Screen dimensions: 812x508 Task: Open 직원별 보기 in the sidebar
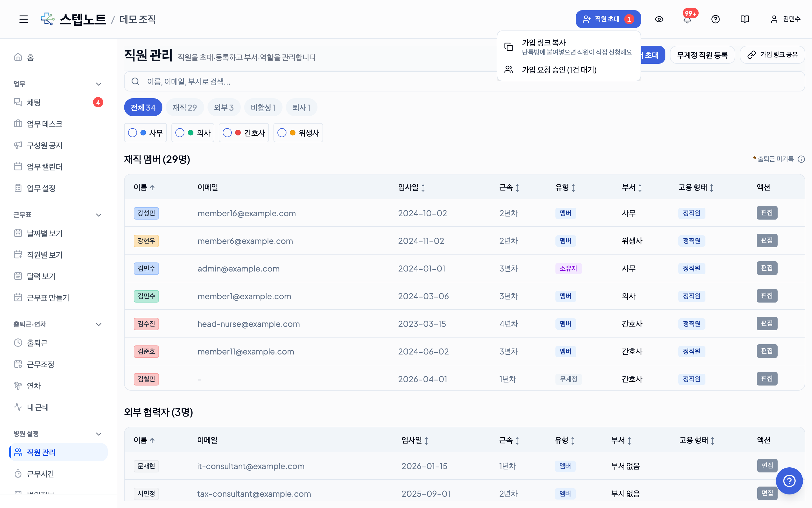click(58, 255)
